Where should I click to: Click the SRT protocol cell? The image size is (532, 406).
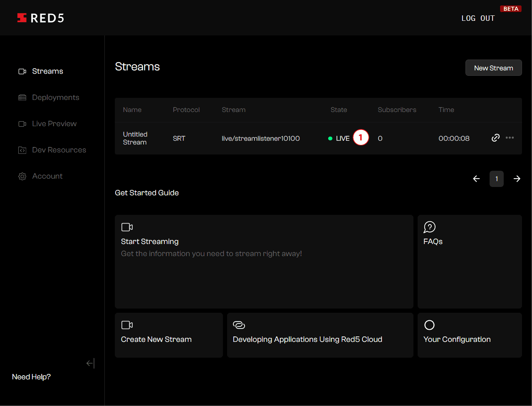[179, 139]
